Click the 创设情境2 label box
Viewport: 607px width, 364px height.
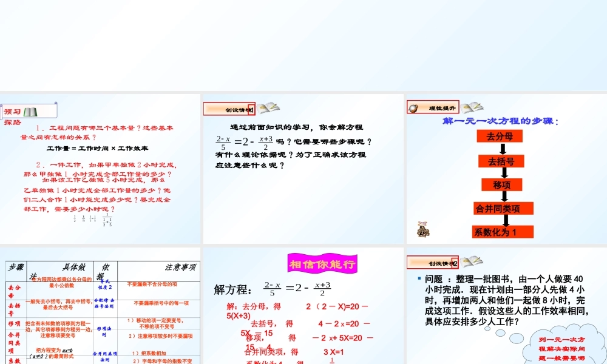[x=432, y=263]
